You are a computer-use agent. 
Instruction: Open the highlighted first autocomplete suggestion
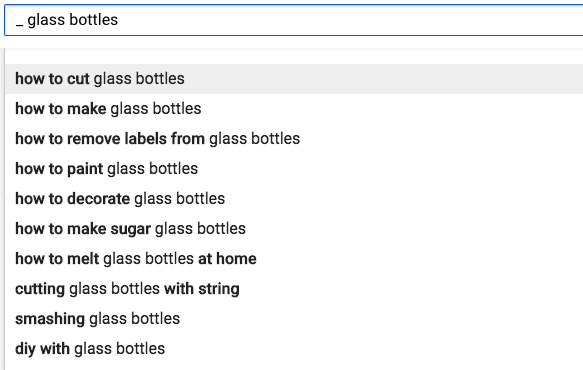pyautogui.click(x=294, y=79)
